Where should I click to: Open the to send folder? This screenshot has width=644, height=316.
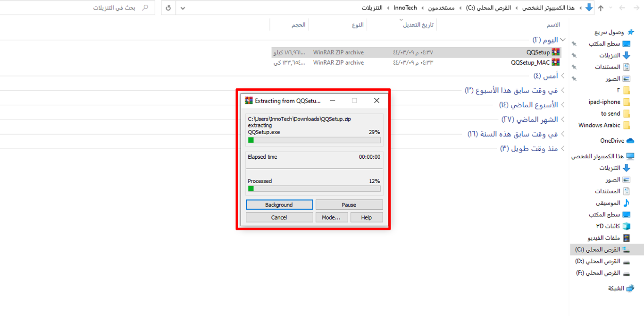click(615, 113)
